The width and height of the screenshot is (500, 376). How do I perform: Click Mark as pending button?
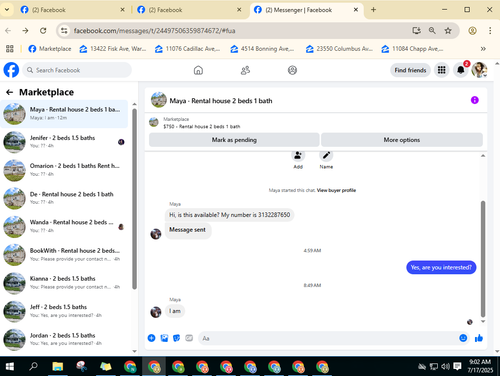234,140
